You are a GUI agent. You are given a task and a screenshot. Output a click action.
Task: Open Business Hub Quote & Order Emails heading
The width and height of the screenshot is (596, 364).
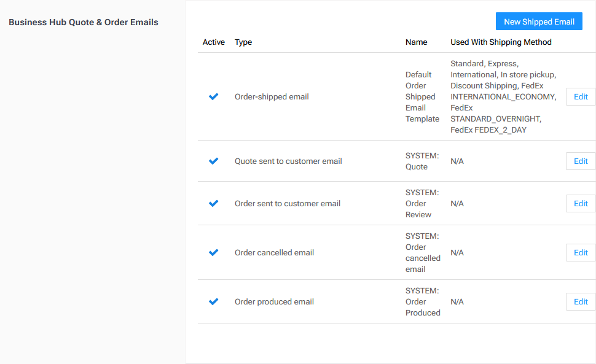point(84,22)
